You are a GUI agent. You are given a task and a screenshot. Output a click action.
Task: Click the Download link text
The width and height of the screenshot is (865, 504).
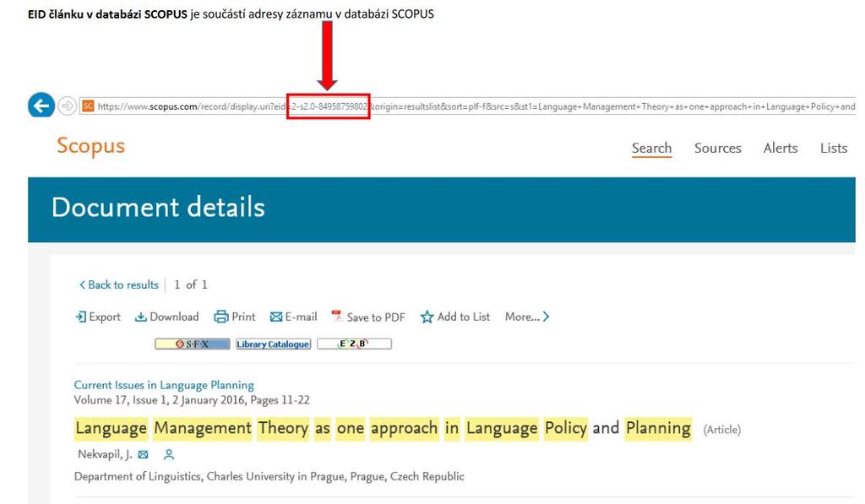174,317
